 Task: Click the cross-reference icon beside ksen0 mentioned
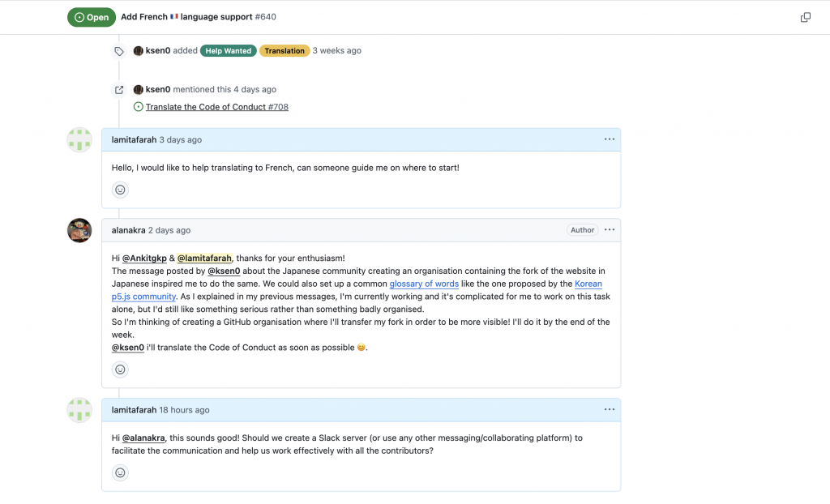point(119,90)
